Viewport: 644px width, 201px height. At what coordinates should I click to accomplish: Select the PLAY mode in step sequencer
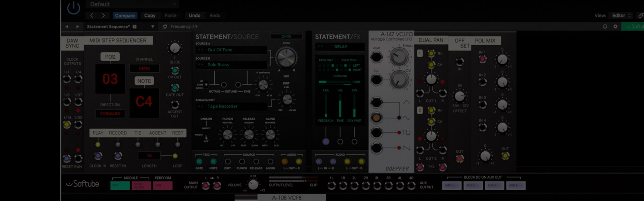(98, 133)
